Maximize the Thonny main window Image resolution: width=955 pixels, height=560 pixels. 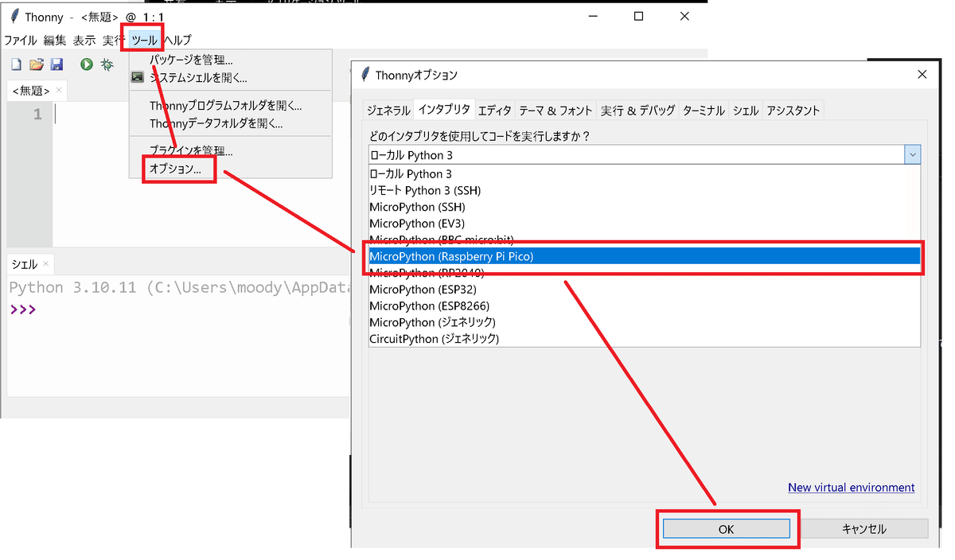coord(638,16)
